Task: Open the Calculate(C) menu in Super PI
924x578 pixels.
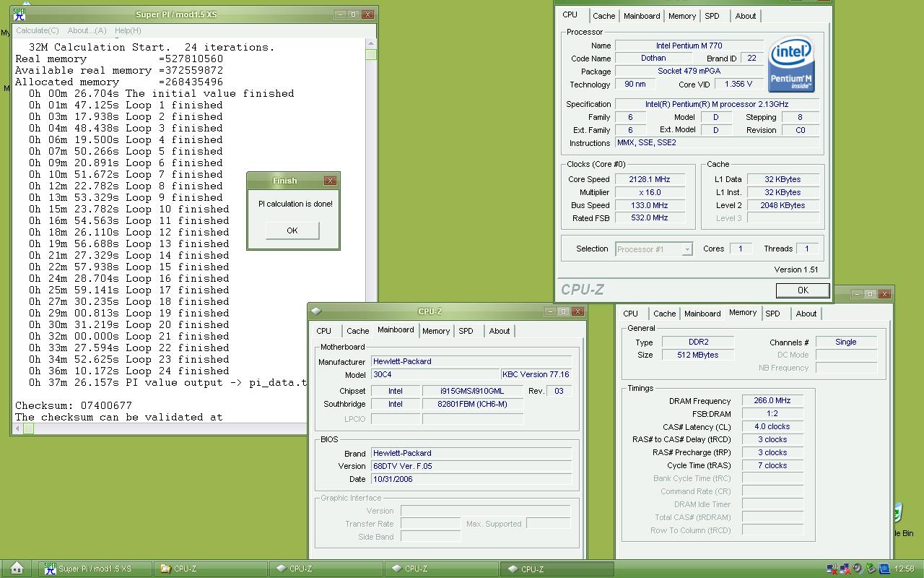Action: coord(38,30)
